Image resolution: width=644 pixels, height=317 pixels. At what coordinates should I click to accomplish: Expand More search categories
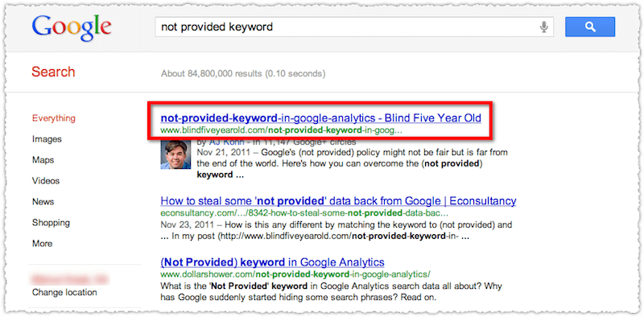[x=42, y=244]
